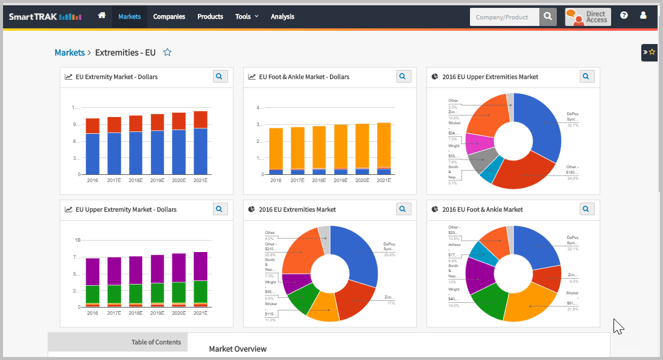Expand the Tools dropdown menu
The height and width of the screenshot is (360, 663).
click(x=247, y=17)
